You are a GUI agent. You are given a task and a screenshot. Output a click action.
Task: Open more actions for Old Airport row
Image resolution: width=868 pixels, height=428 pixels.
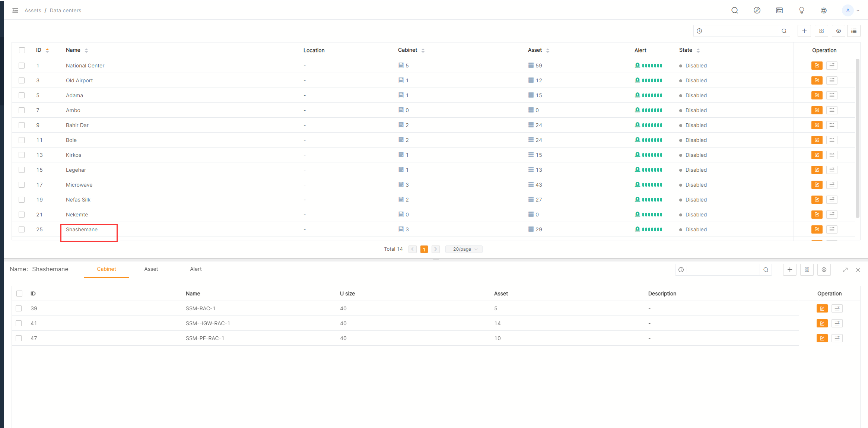(832, 80)
